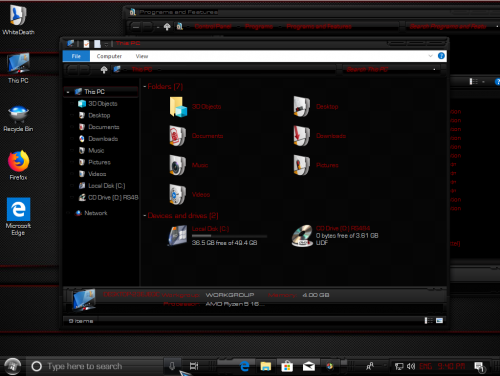Open the Computer ribbon tab

click(x=109, y=56)
